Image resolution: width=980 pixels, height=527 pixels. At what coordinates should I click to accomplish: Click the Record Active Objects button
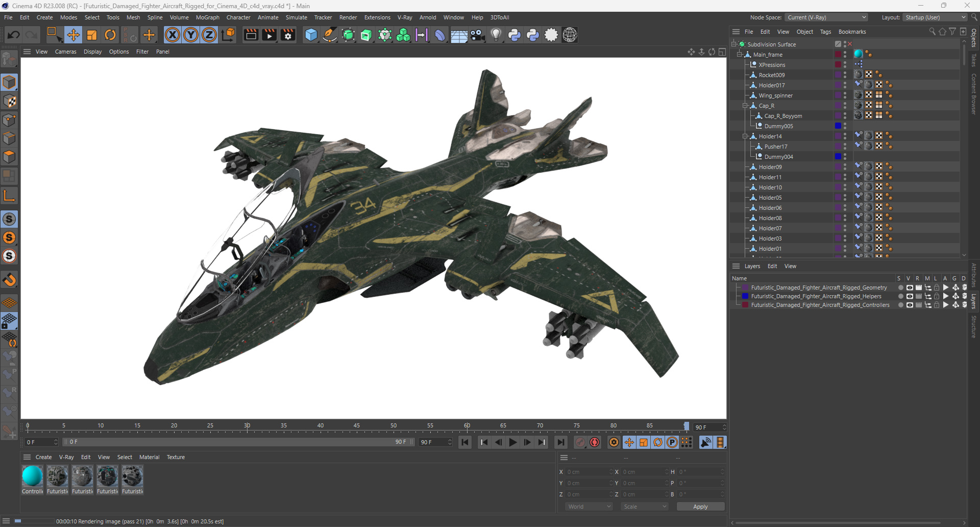580,442
